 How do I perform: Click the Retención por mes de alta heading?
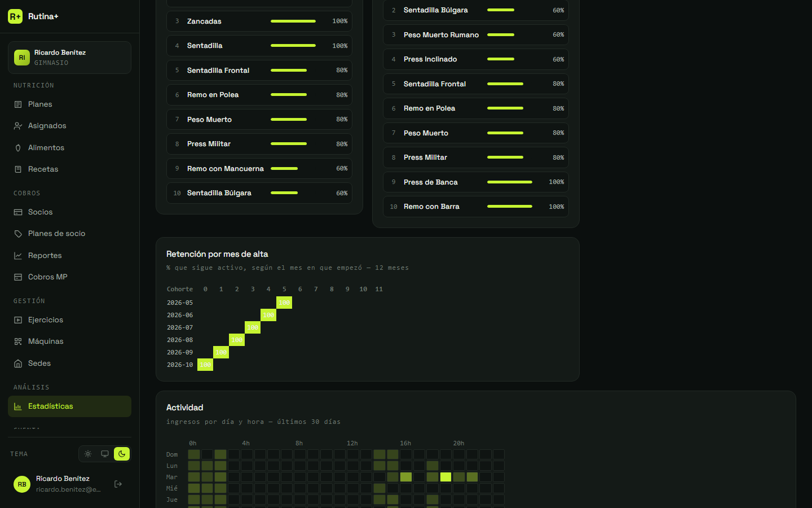click(217, 254)
